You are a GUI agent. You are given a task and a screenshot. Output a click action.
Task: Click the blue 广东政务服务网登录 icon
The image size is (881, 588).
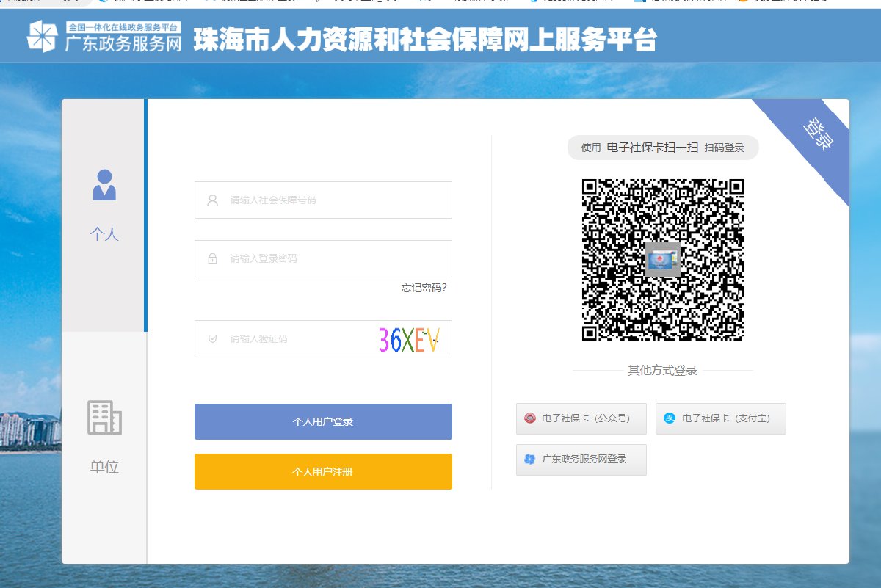click(x=529, y=460)
